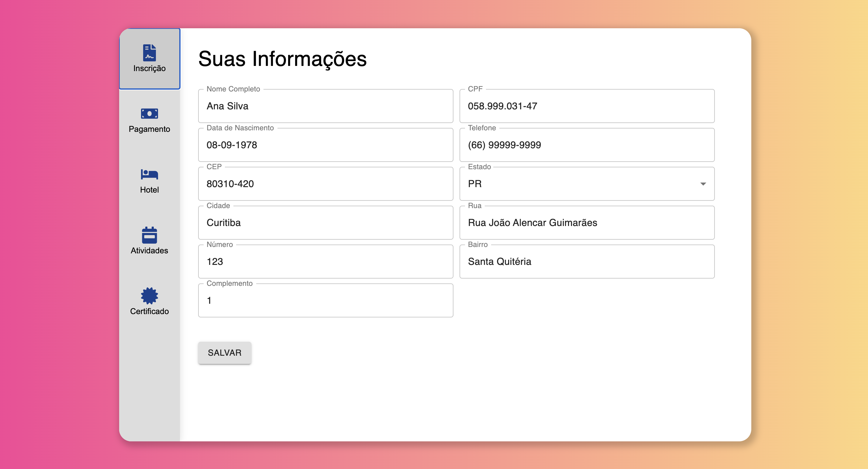Click the Certificado badge icon
The image size is (868, 469).
point(149,296)
